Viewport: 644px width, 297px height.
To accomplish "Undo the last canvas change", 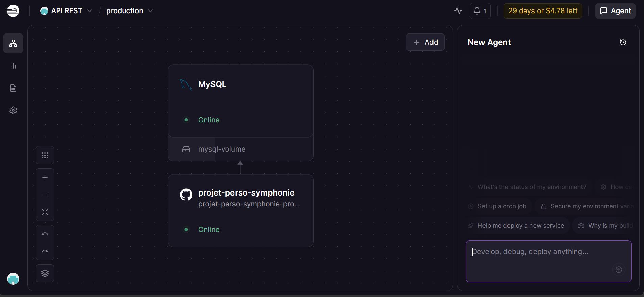I will coord(45,234).
